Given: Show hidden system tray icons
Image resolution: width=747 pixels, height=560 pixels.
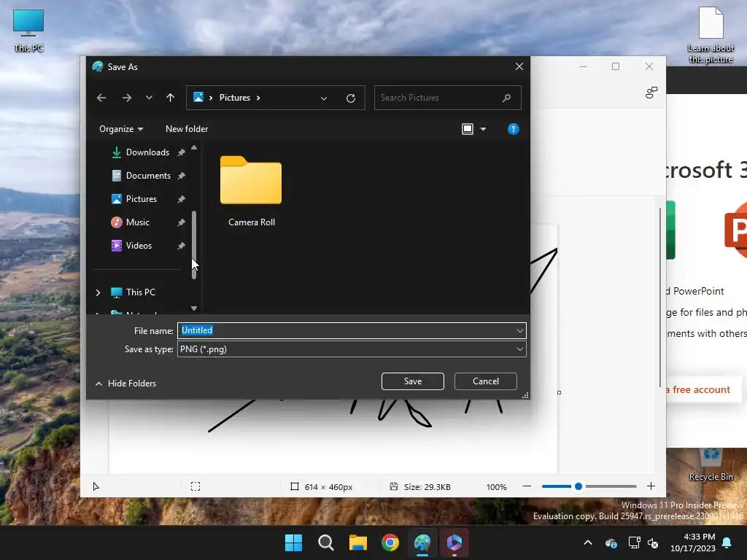Looking at the screenshot, I should click(588, 542).
